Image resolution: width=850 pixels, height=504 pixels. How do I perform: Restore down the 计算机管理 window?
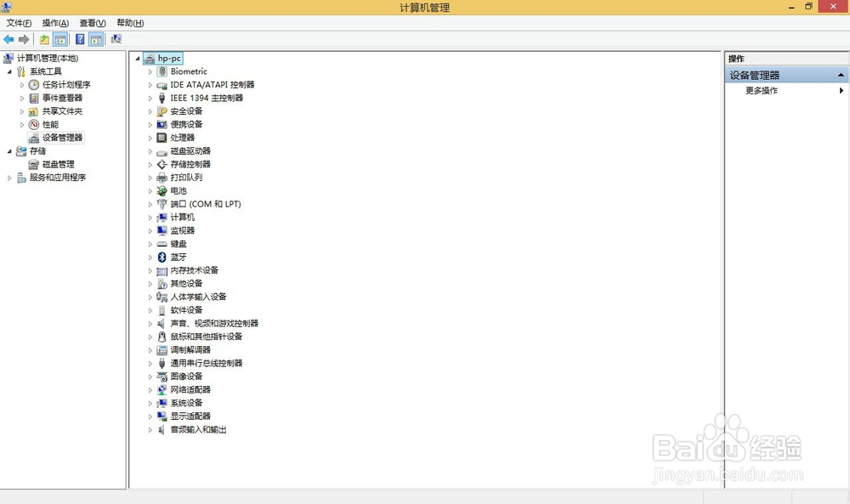(808, 7)
